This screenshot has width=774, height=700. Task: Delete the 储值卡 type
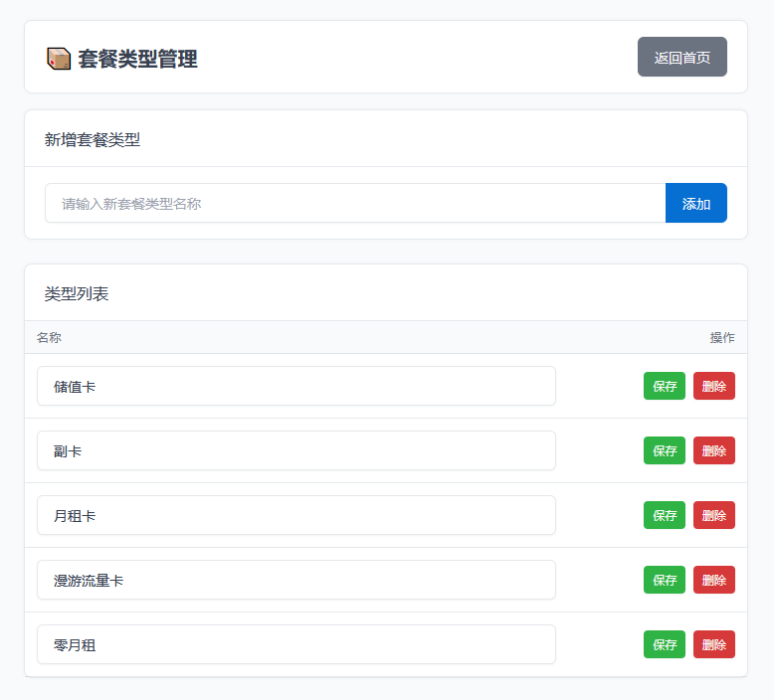[x=713, y=386]
